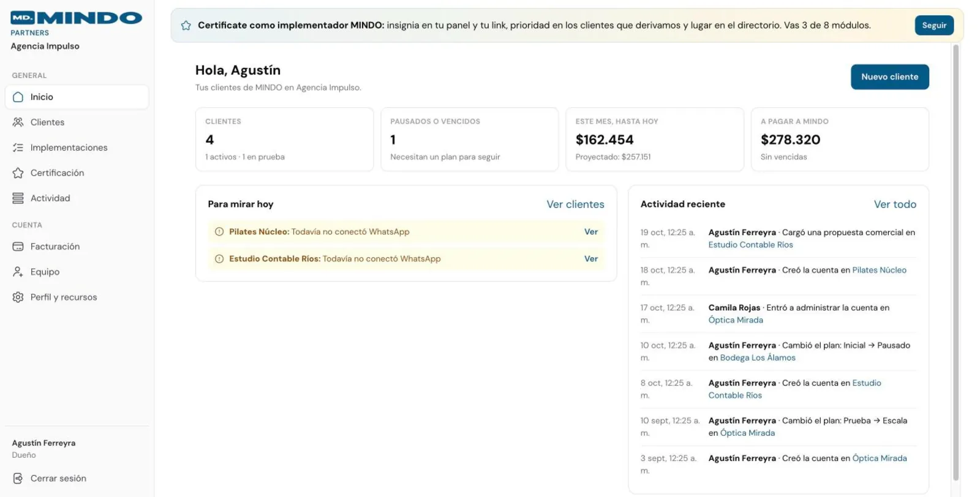Image resolution: width=980 pixels, height=497 pixels.
Task: Click the Clientes people icon
Action: pyautogui.click(x=18, y=122)
